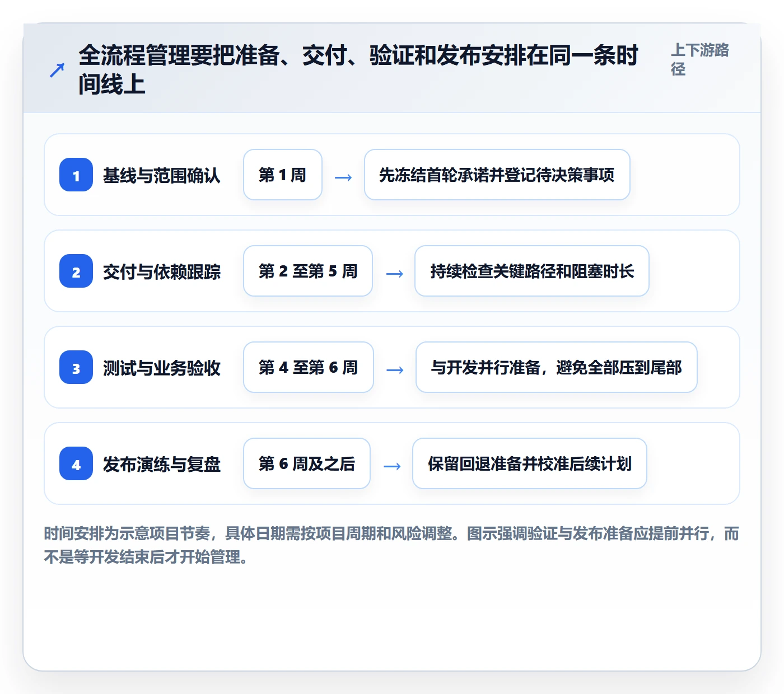Open the 先冻结首轮承诺并登记待决策事项 box
Viewport: 784px width, 694px height.
497,175
